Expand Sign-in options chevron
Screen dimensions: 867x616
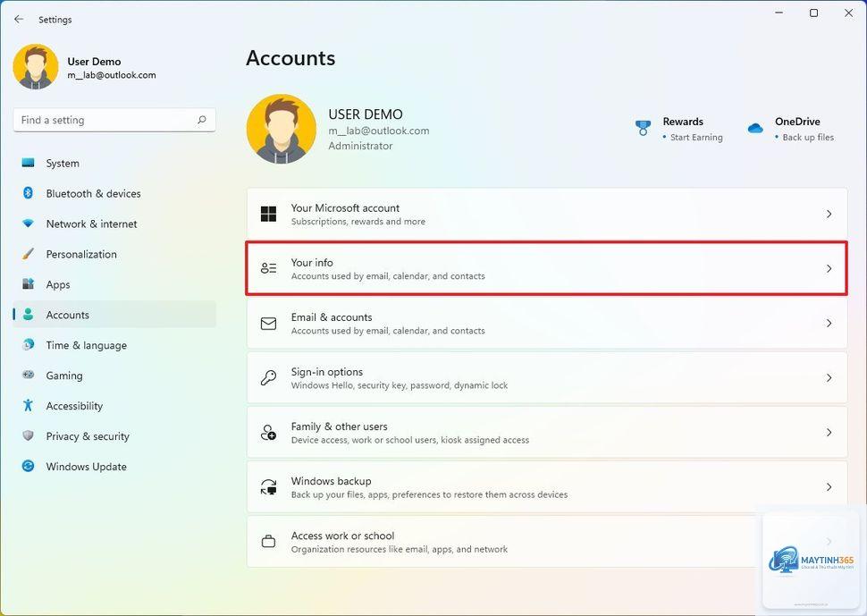click(829, 377)
